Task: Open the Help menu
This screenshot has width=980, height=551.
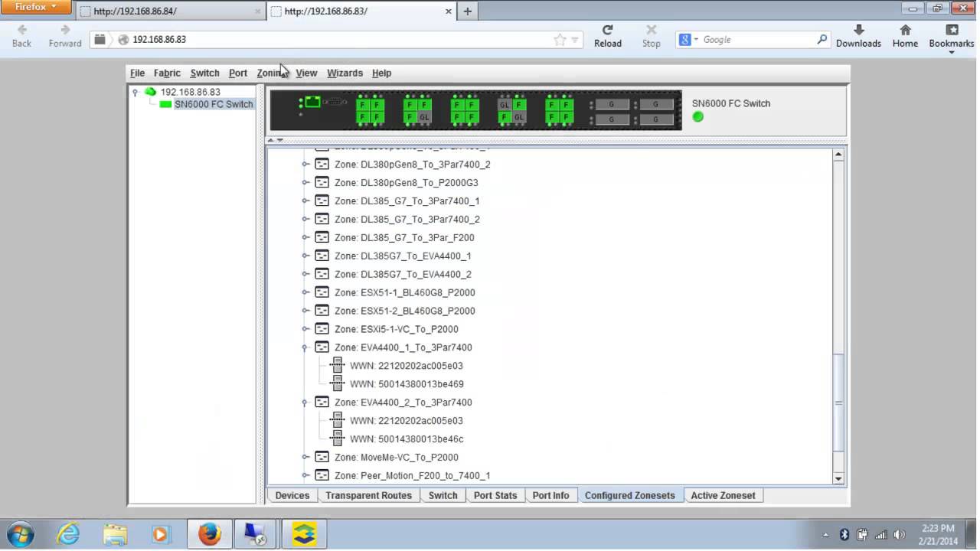Action: [381, 73]
